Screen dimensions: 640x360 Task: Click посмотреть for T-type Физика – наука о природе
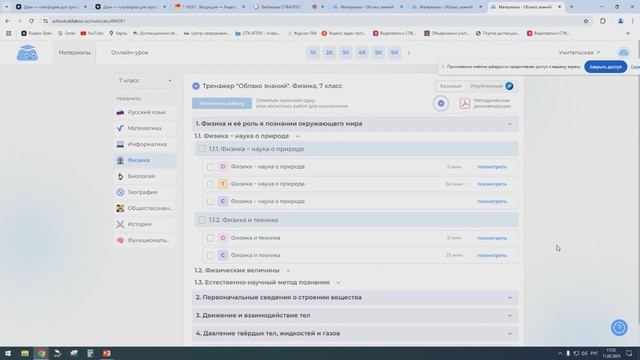(492, 184)
